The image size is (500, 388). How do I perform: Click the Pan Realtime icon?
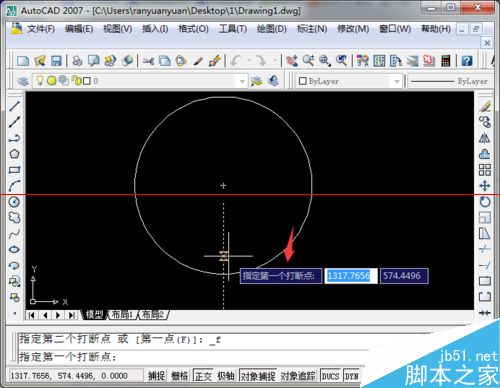pyautogui.click(x=292, y=61)
